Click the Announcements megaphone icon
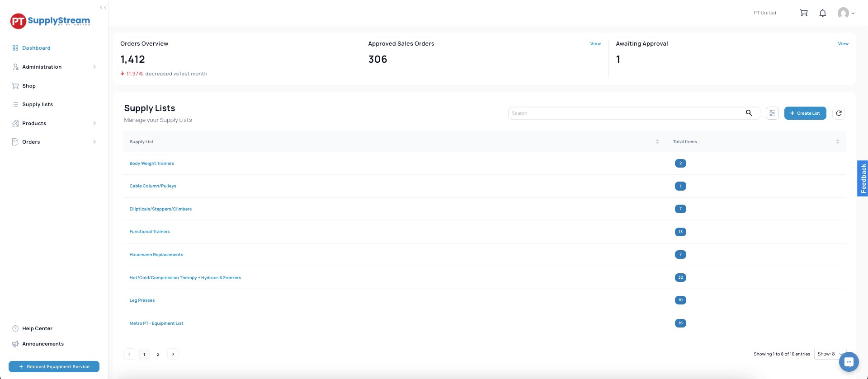Viewport: 868px width, 379px height. coord(15,344)
